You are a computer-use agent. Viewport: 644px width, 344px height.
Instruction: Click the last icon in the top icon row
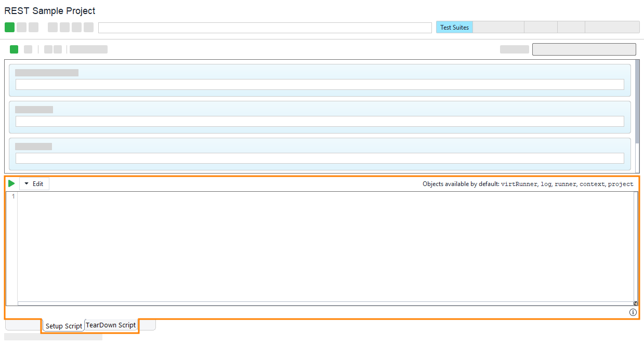coord(89,27)
